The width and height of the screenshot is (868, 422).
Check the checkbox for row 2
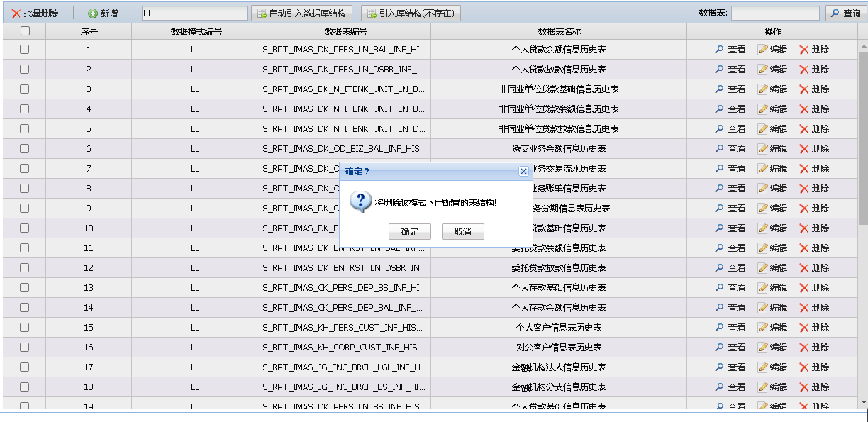(25, 70)
